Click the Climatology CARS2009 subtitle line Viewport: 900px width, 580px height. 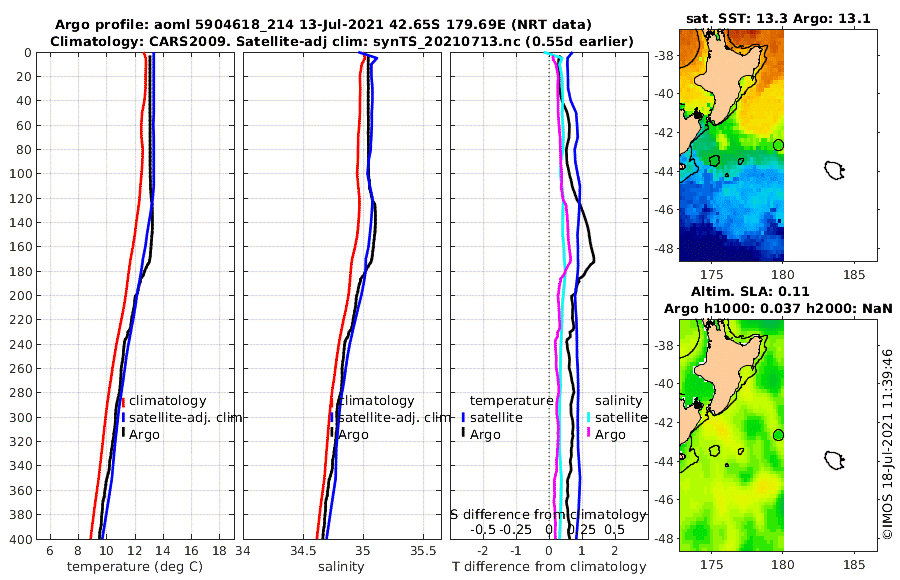(342, 41)
